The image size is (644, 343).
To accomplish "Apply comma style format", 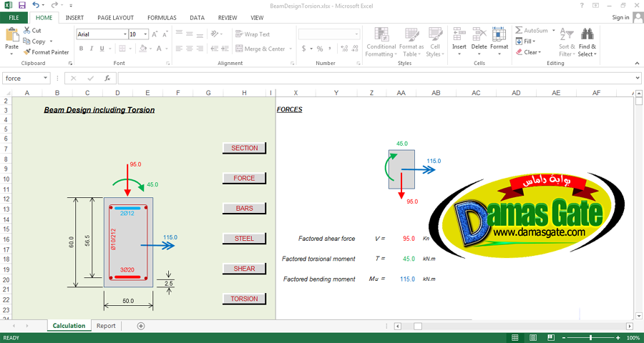I will [x=330, y=49].
